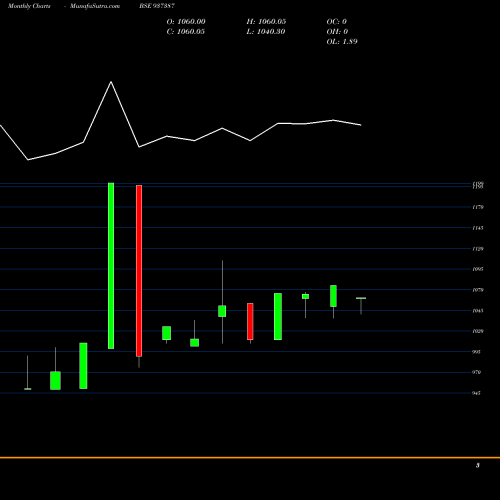Click the 1095 price axis label
The height and width of the screenshot is (500, 500).
(x=478, y=269)
